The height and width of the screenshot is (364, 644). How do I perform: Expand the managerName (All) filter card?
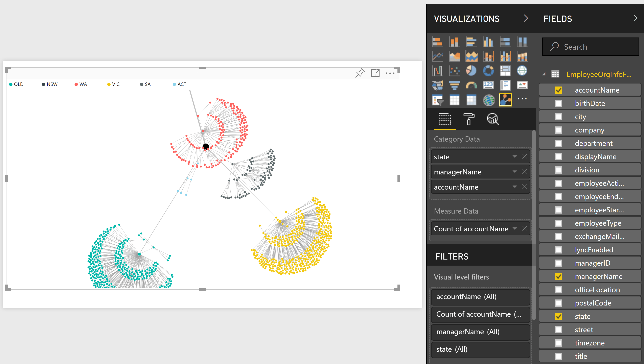click(x=480, y=332)
